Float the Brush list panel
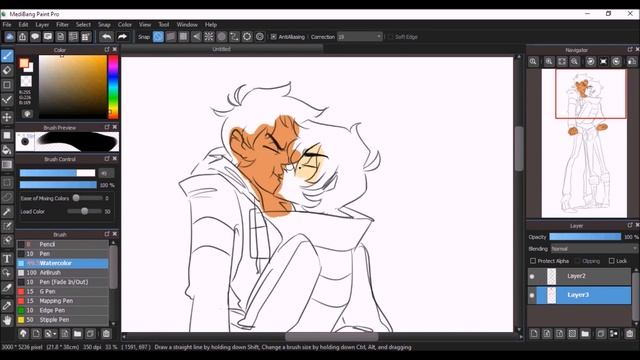 coord(107,234)
